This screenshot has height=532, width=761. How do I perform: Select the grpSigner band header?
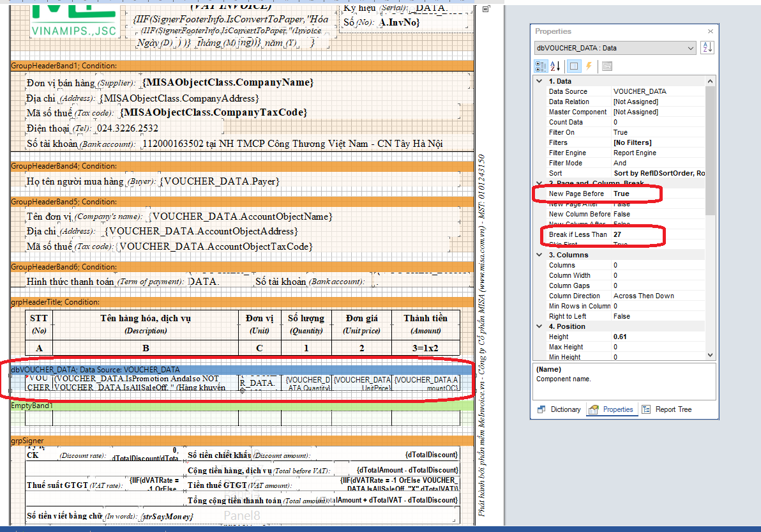[242, 441]
